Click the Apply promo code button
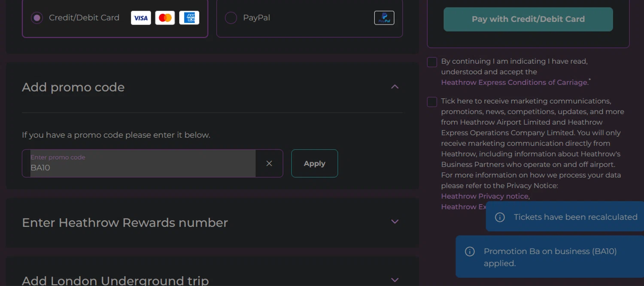This screenshot has height=286, width=644. coord(315,163)
